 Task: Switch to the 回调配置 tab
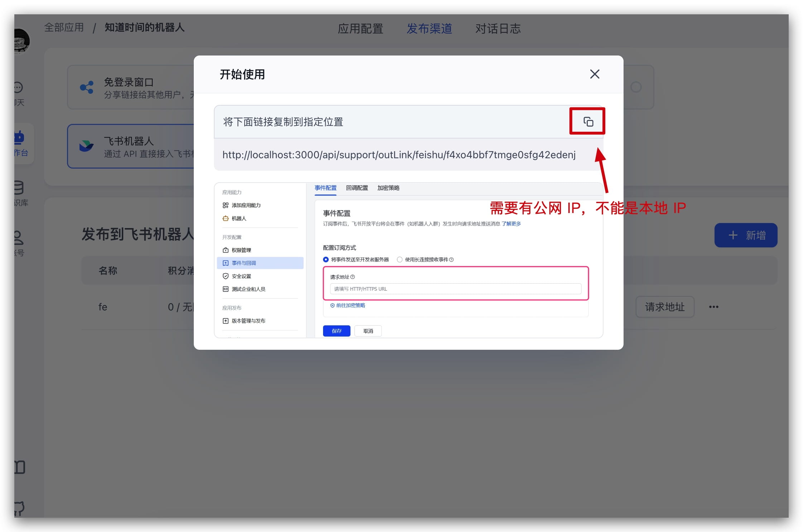click(357, 188)
